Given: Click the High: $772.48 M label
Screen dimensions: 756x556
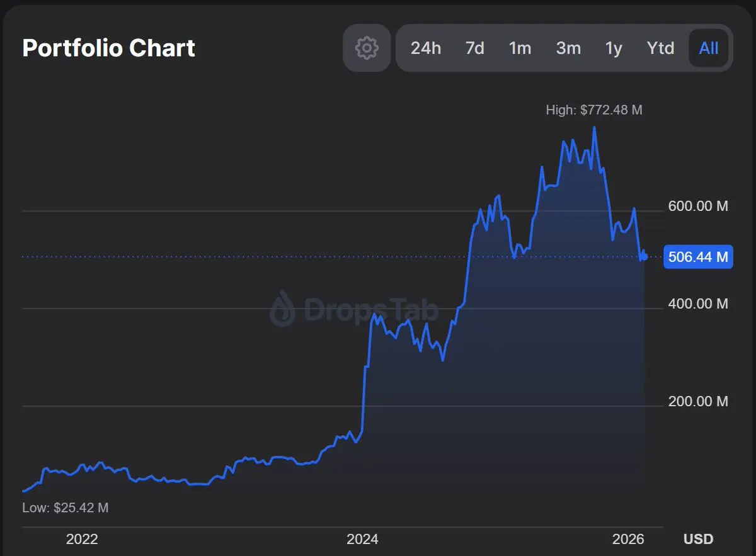Looking at the screenshot, I should [594, 110].
